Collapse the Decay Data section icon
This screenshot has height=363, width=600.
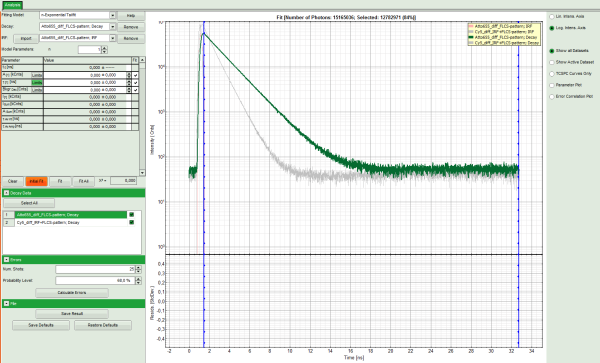click(6, 193)
